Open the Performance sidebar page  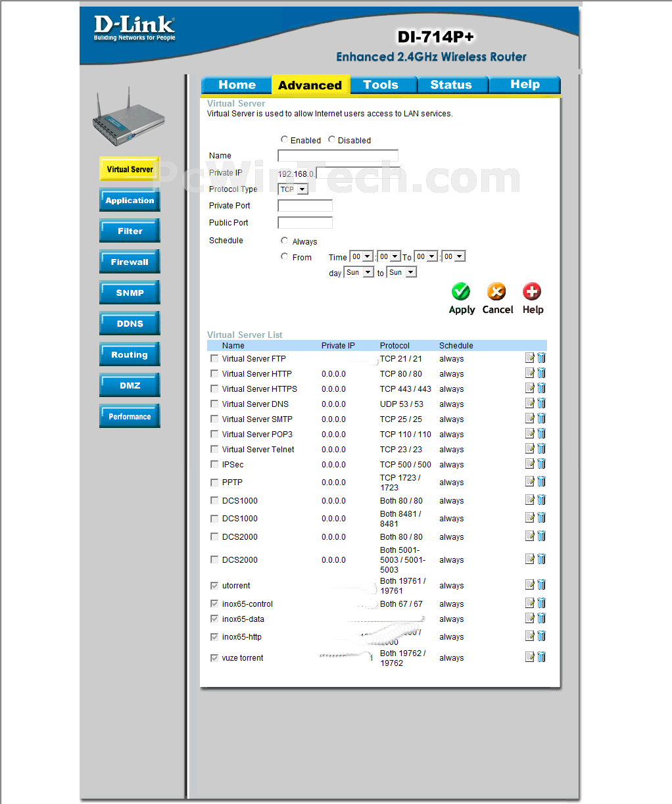130,416
